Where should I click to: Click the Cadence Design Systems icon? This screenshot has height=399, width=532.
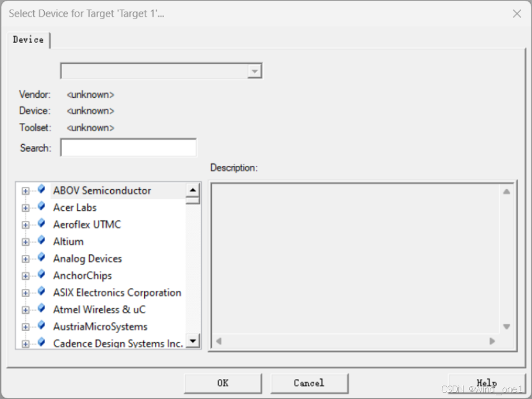[x=42, y=342]
